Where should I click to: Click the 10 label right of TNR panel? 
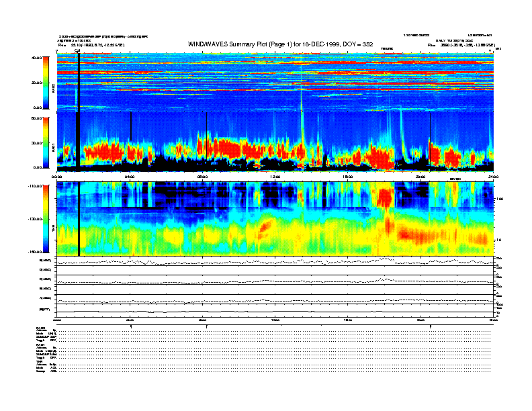click(498, 240)
